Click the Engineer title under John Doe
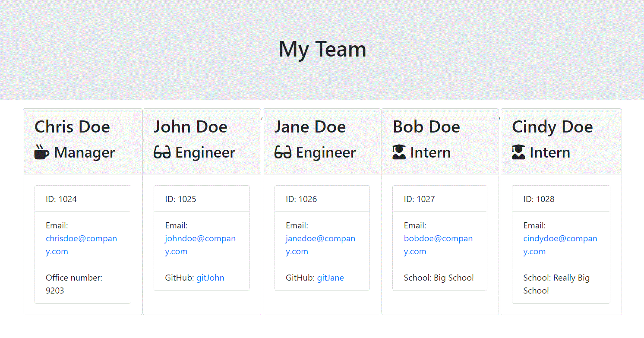Image resolution: width=644 pixels, height=338 pixels. pos(205,152)
